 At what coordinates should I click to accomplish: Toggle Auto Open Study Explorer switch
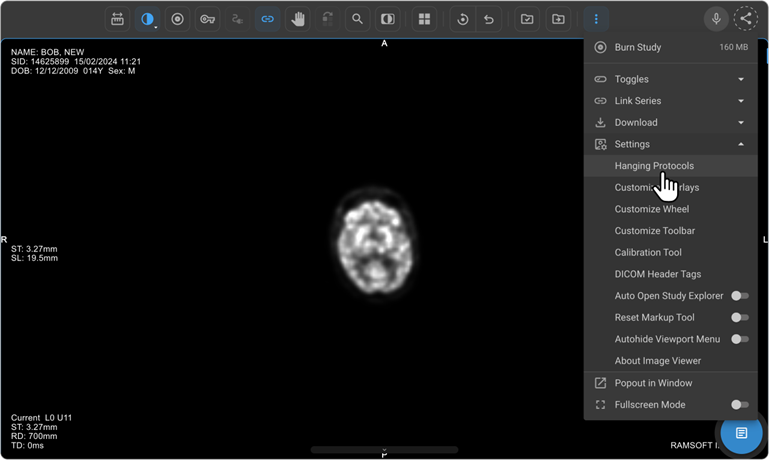click(739, 296)
